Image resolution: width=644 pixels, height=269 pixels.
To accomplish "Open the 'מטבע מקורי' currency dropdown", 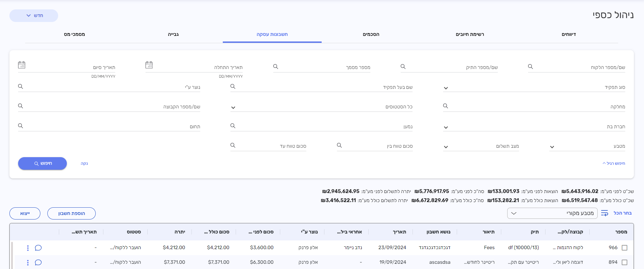I will (552, 213).
